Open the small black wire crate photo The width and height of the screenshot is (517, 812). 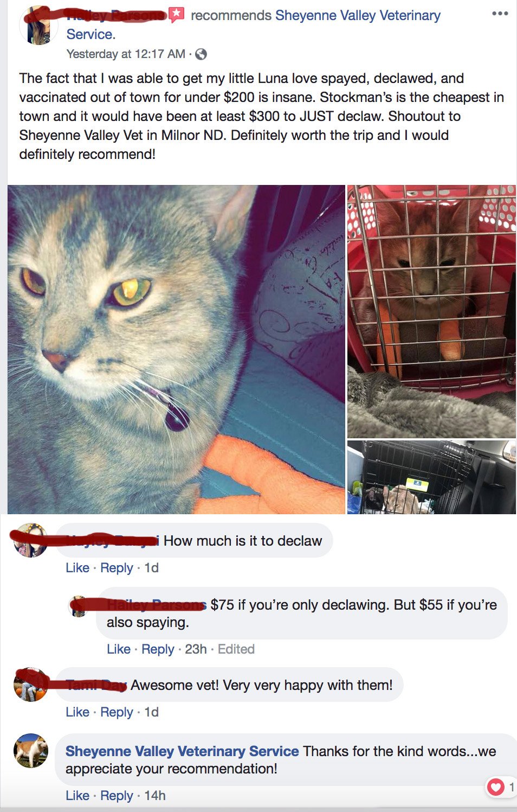[x=431, y=477]
